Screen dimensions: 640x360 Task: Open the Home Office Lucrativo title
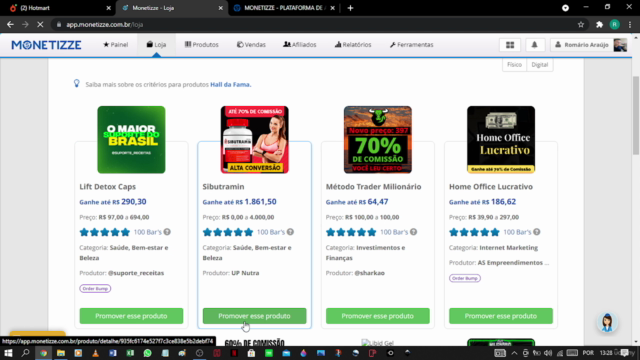point(491,187)
